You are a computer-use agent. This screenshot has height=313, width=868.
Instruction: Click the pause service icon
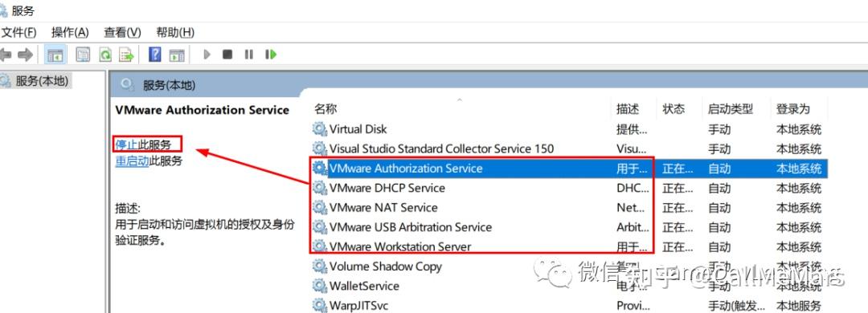click(249, 55)
